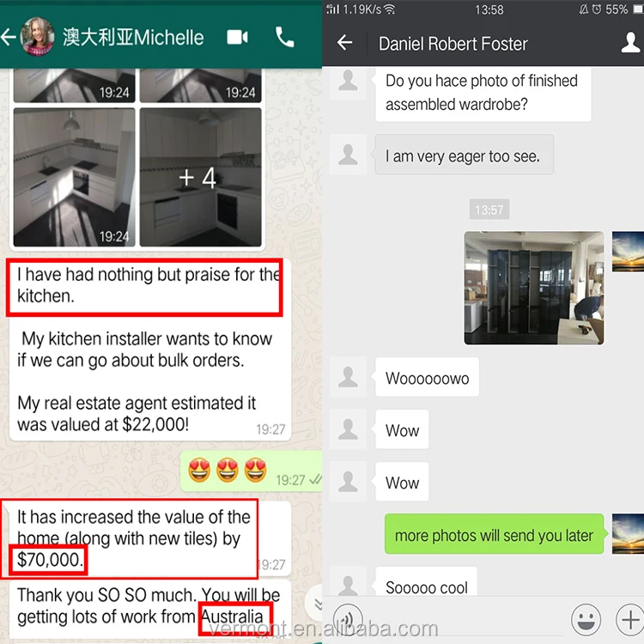The image size is (644, 644).
Task: Open Michelle's profile picture
Action: click(x=38, y=37)
